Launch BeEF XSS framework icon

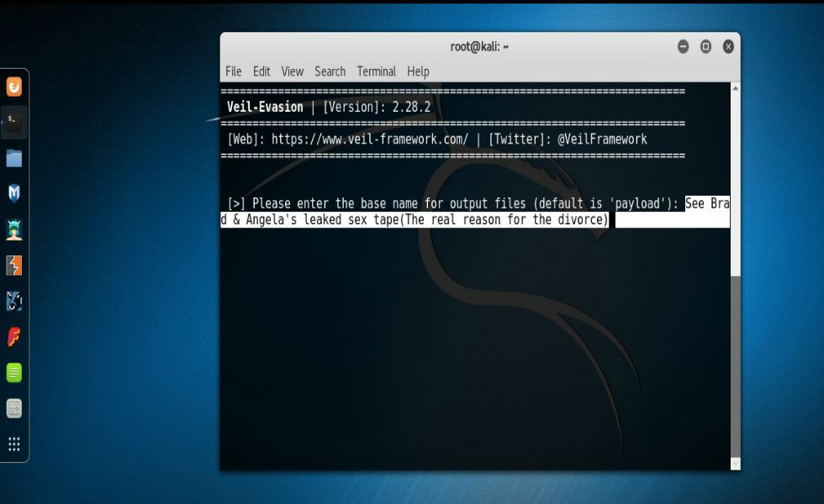14,302
